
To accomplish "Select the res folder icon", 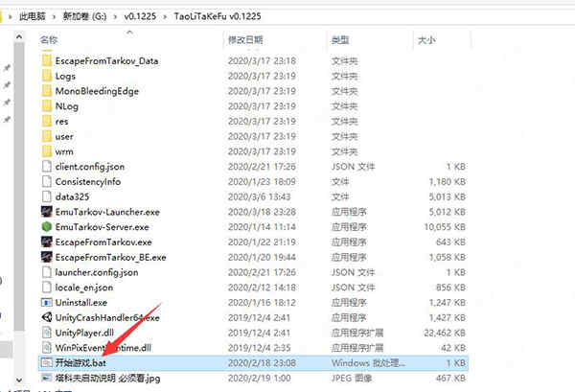I will coord(47,121).
